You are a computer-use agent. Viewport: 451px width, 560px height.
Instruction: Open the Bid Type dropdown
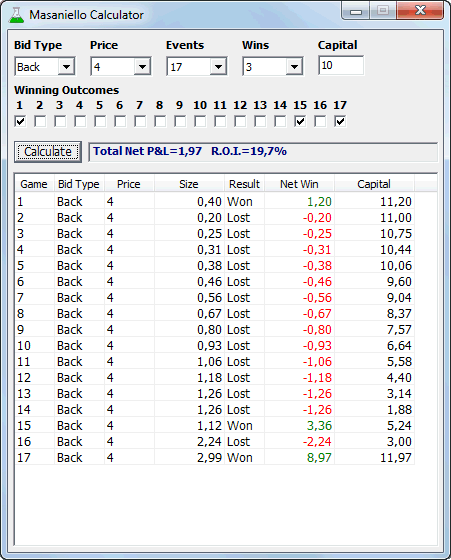(x=66, y=66)
